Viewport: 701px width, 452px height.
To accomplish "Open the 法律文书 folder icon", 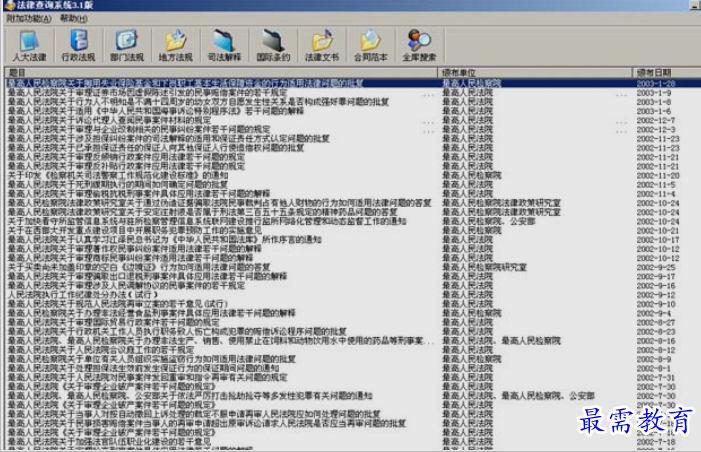I will 322,46.
